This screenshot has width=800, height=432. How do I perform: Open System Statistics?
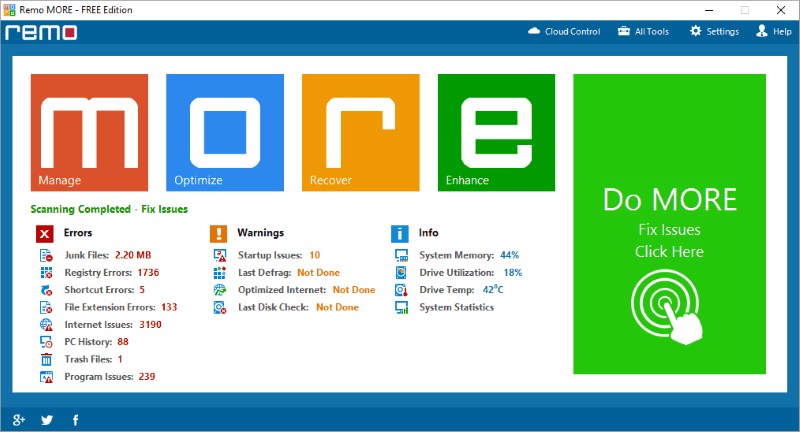point(457,307)
